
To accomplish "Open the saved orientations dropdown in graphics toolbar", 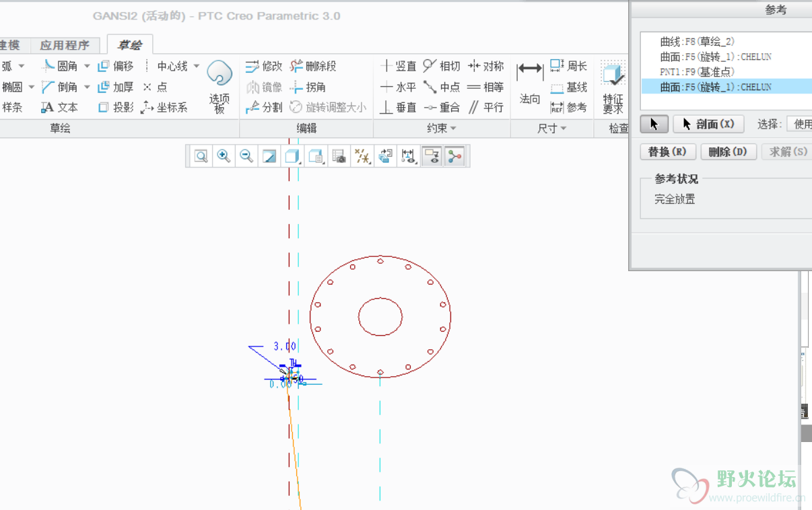I will (x=316, y=156).
